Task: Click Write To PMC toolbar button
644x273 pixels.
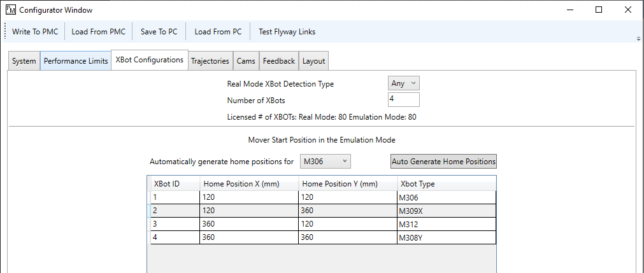Action: point(35,32)
